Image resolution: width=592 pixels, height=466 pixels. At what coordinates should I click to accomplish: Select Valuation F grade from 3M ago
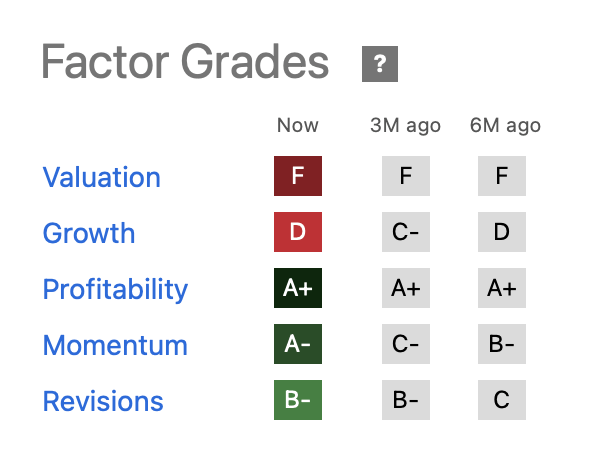coord(405,176)
